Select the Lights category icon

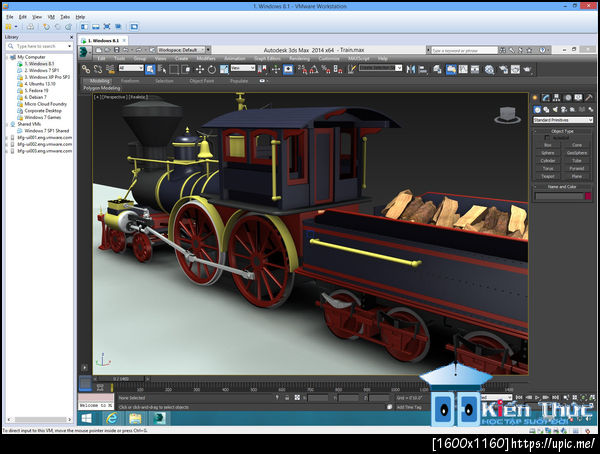pyautogui.click(x=554, y=109)
